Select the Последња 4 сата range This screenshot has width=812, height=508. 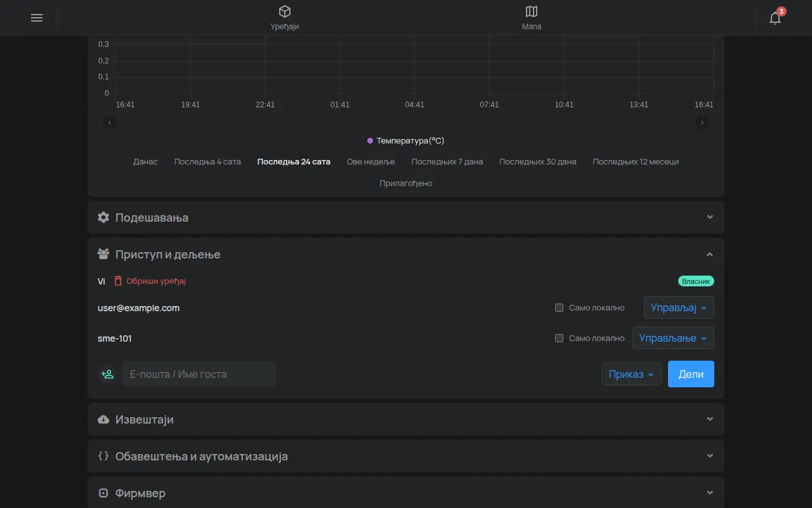tap(207, 162)
